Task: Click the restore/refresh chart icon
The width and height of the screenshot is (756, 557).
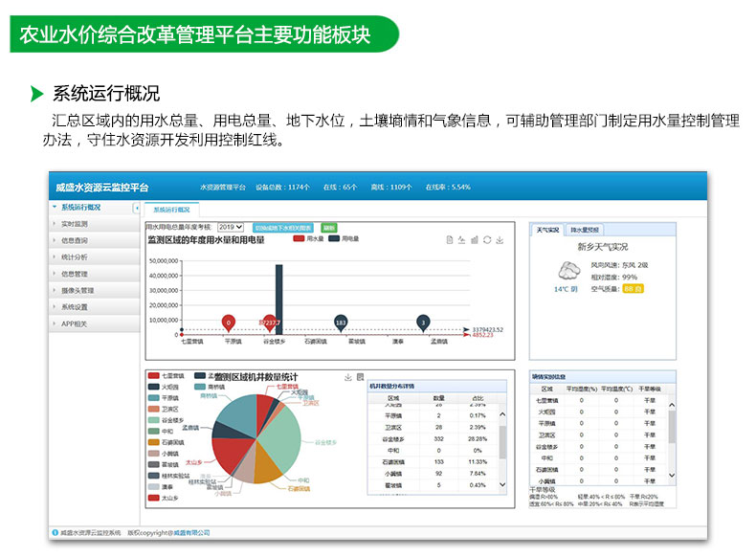Action: 487,240
